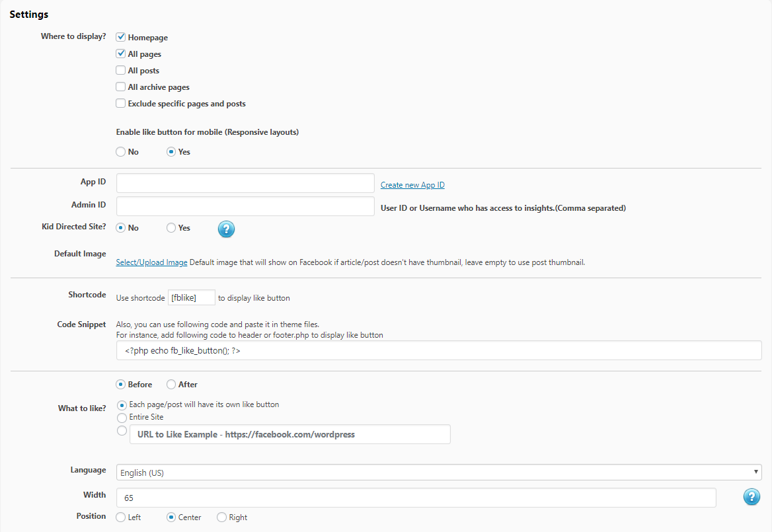The image size is (772, 532).
Task: Focus the Admin ID text field
Action: coord(245,206)
